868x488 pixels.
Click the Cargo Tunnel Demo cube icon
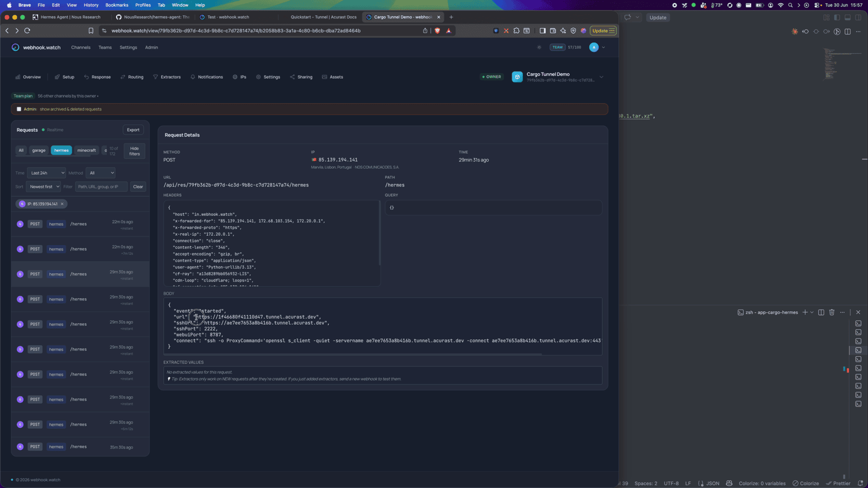point(517,77)
